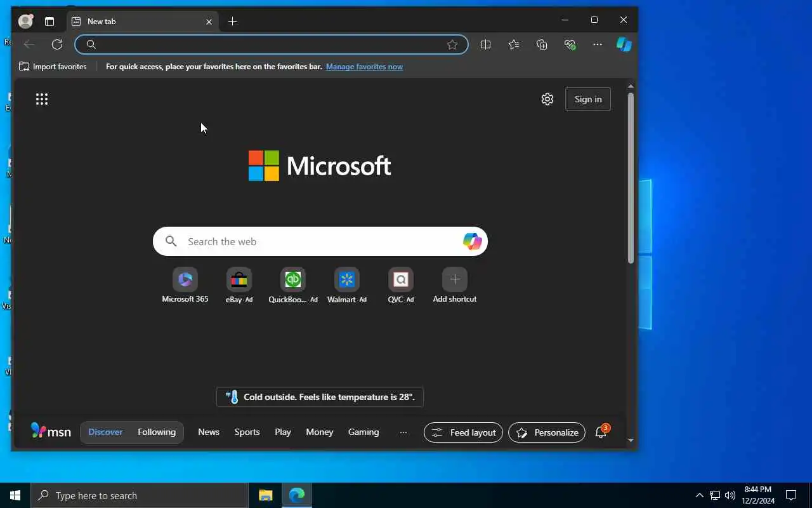The width and height of the screenshot is (812, 508).
Task: Open QVC shortcut
Action: pyautogui.click(x=401, y=285)
